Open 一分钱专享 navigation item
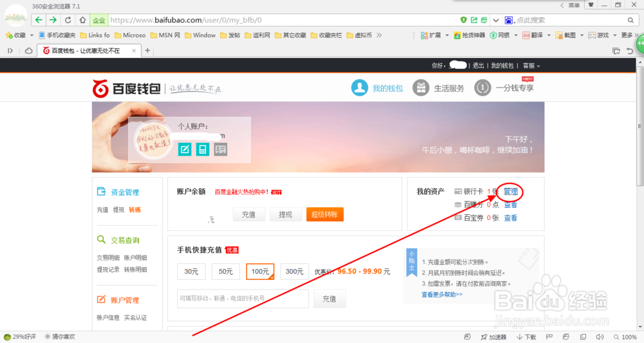Image resolution: width=644 pixels, height=343 pixels. click(x=504, y=88)
